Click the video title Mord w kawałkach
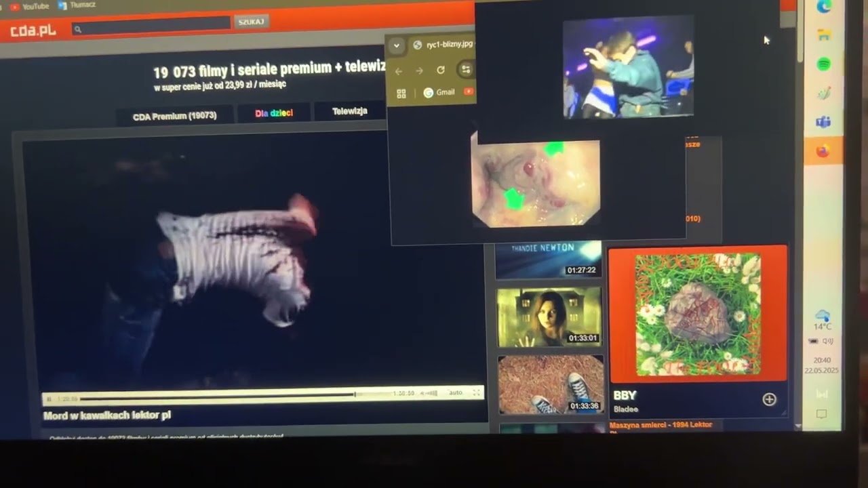868x488 pixels. coord(106,415)
